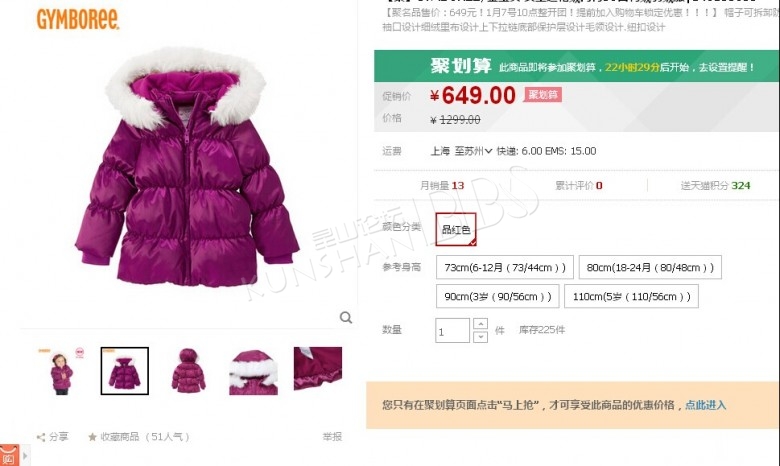This screenshot has height=466, width=780.
Task: Open the 至苏州 shipping destination dropdown
Action: [473, 151]
